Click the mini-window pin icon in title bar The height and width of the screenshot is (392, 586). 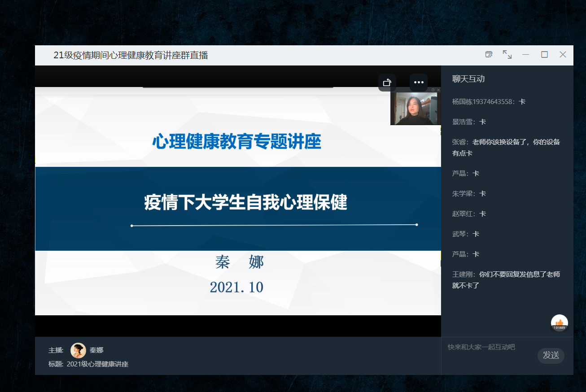tap(489, 54)
